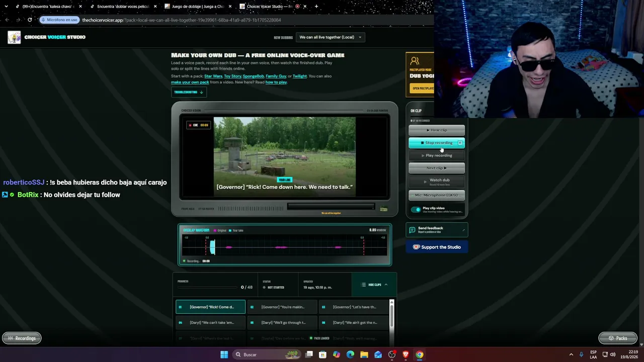
Task: Follow the 'how to play' link
Action: pos(276,82)
